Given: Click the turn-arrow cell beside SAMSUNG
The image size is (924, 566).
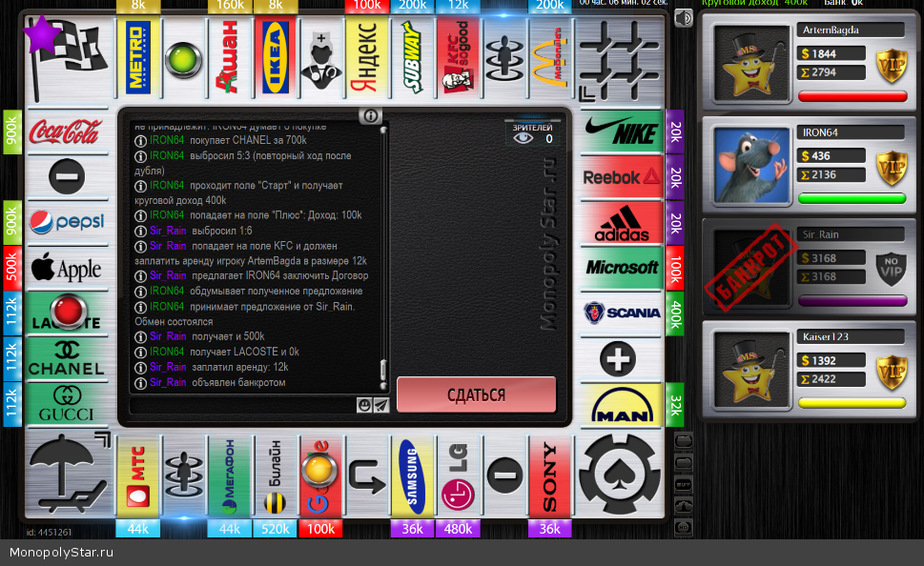Looking at the screenshot, I should click(367, 477).
